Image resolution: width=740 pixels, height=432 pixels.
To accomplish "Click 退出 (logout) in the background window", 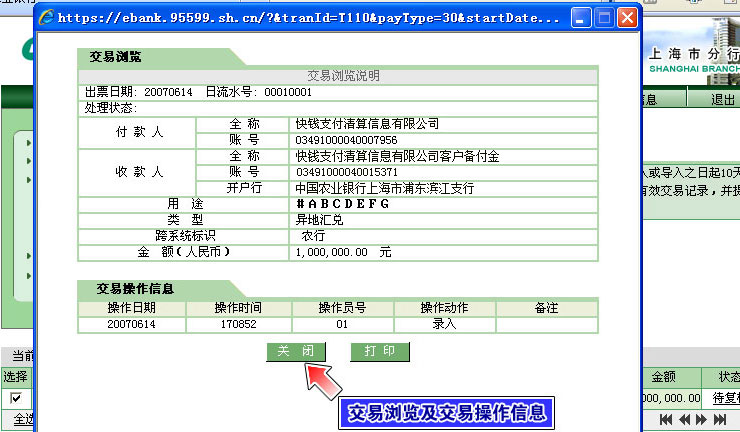I will coord(723,100).
